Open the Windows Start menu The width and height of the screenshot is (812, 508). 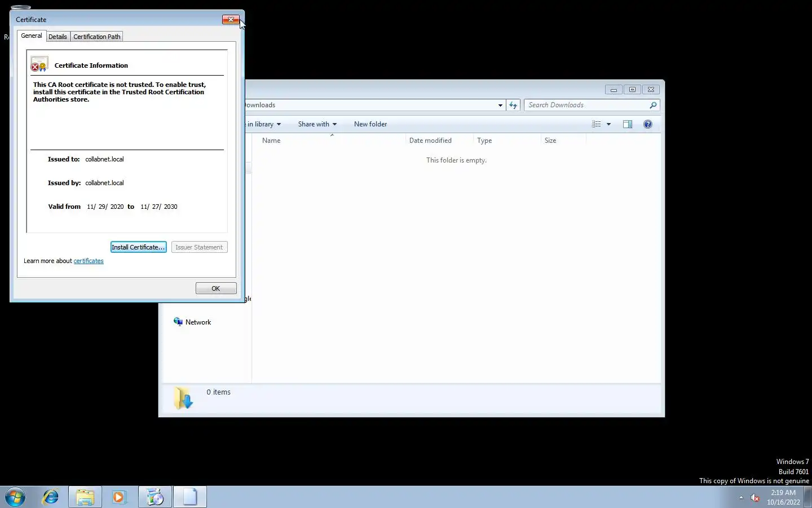point(15,497)
